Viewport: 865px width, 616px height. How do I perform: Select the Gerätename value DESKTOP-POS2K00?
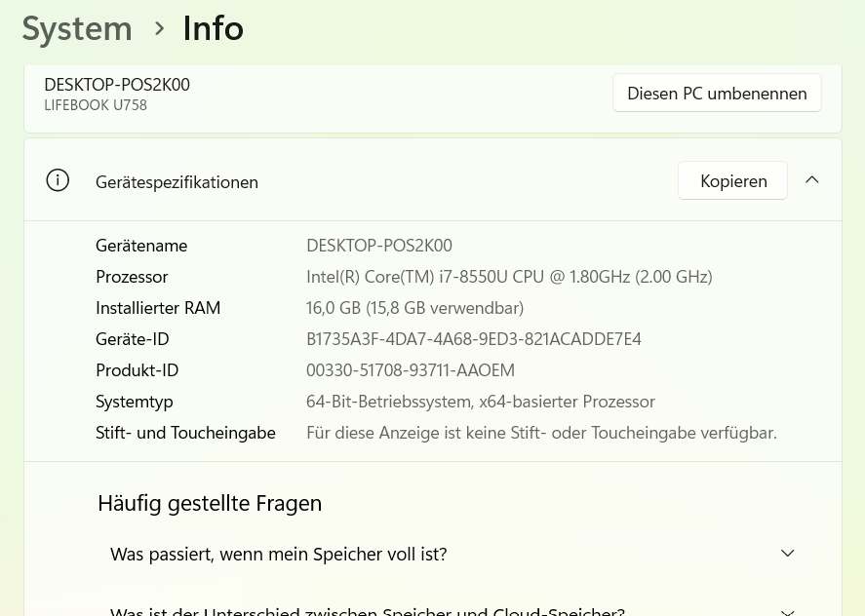(379, 246)
